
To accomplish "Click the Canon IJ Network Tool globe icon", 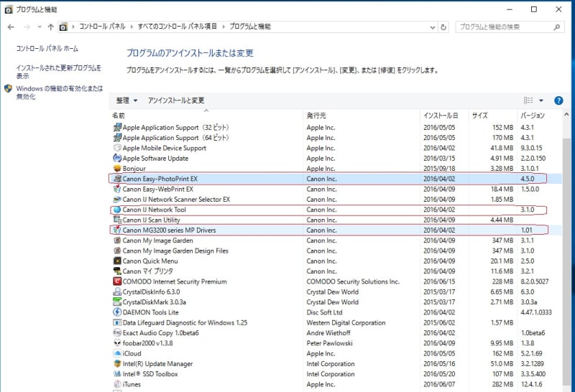I will coord(117,209).
